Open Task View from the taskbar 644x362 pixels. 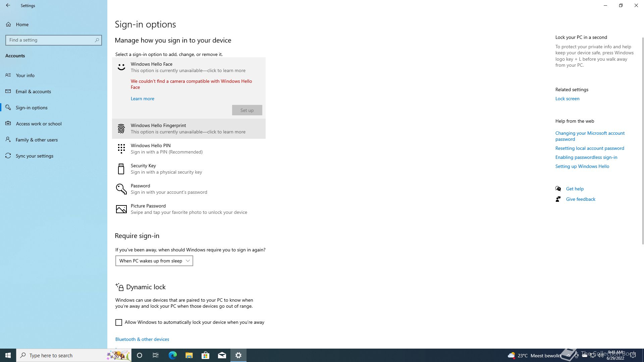156,355
